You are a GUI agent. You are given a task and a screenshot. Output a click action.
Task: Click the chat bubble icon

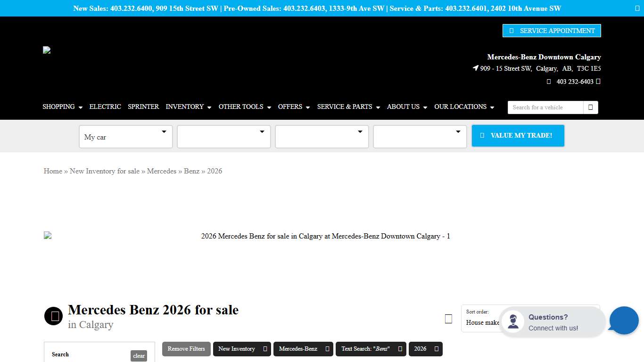click(623, 320)
